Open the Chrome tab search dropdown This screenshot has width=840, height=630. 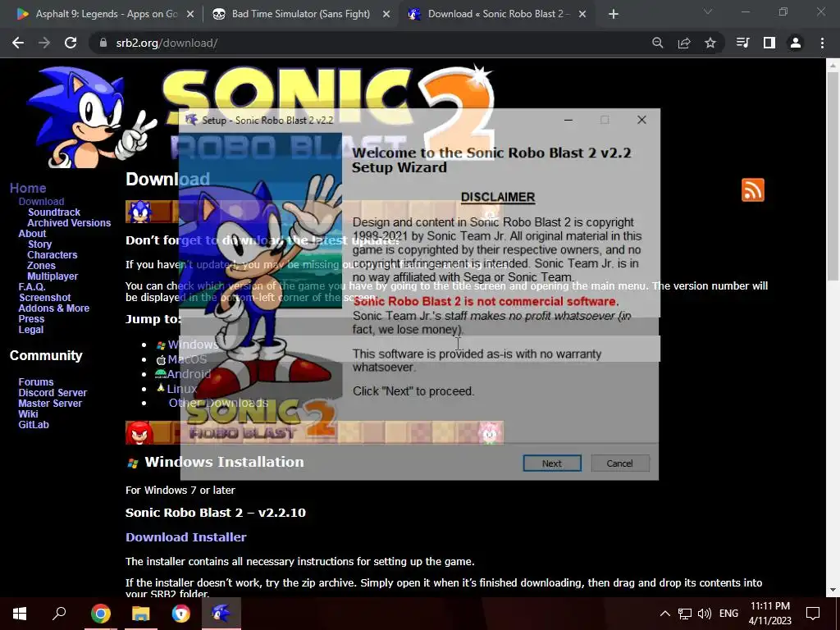[x=708, y=11]
